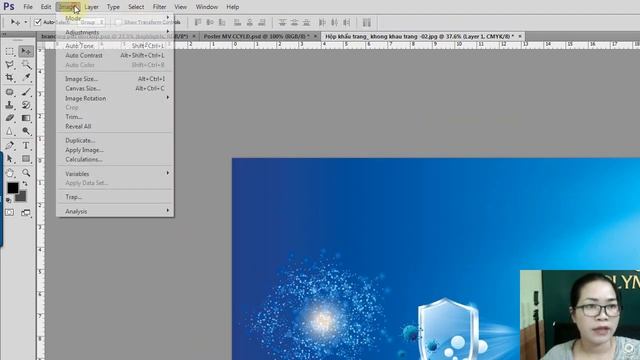Choose Apply Image menu item
This screenshot has width=640, height=360.
[x=115, y=150]
